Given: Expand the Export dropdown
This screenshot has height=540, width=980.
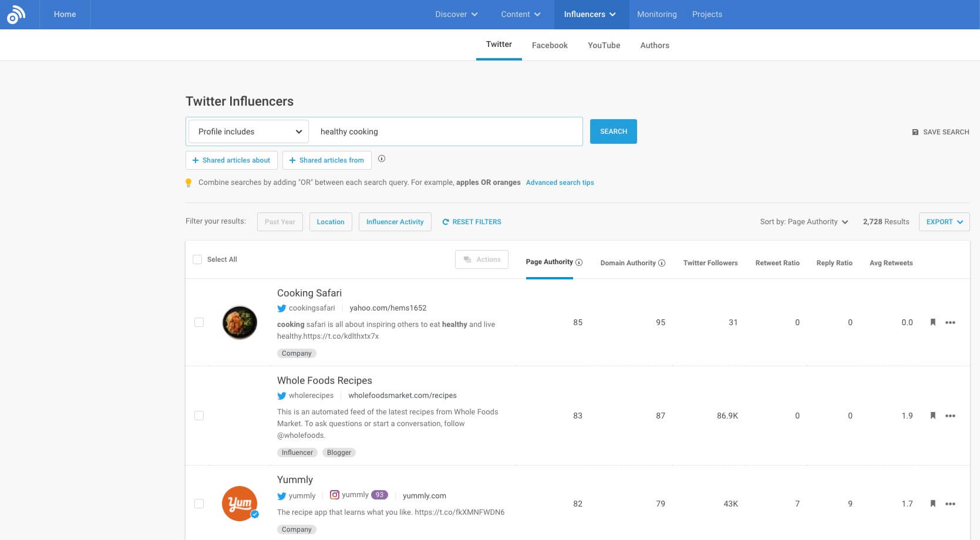Looking at the screenshot, I should (x=944, y=221).
